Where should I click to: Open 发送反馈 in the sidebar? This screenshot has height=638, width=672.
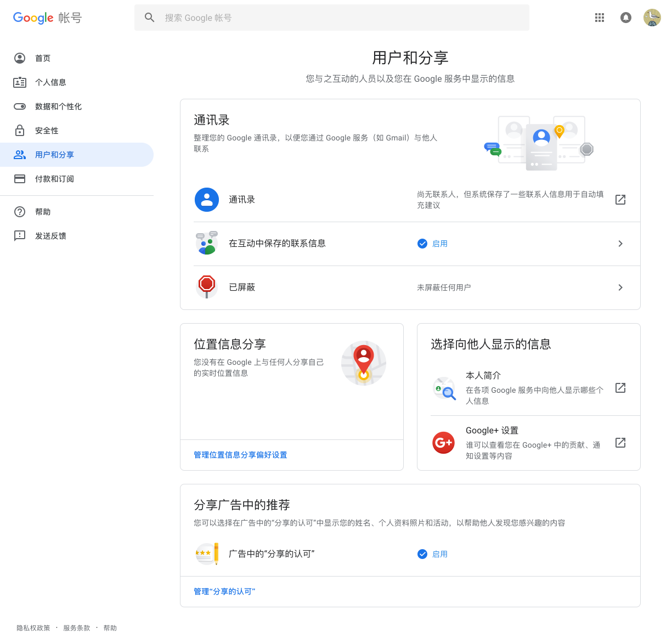pyautogui.click(x=77, y=236)
